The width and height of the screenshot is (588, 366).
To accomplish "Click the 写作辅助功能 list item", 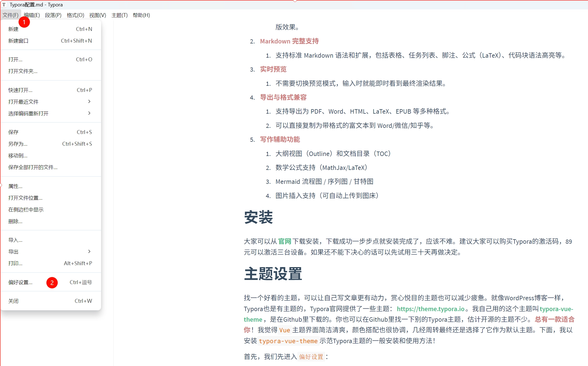I will point(280,139).
